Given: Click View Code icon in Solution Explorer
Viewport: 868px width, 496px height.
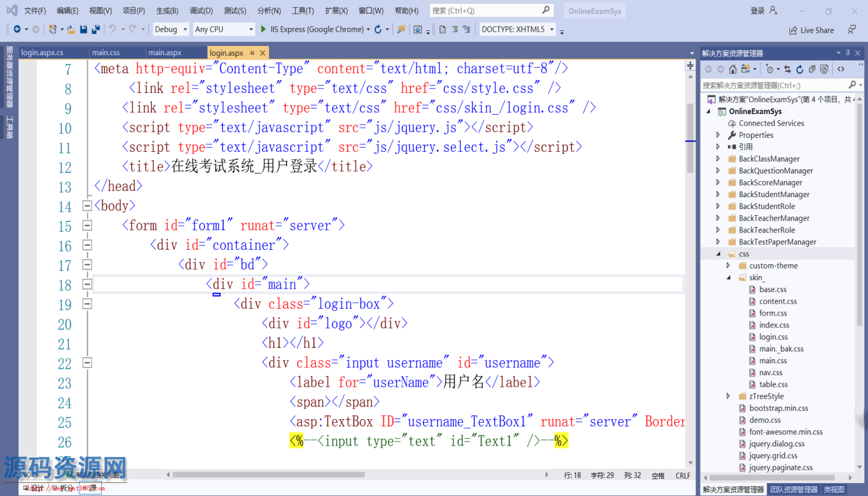Looking at the screenshot, I should point(841,69).
